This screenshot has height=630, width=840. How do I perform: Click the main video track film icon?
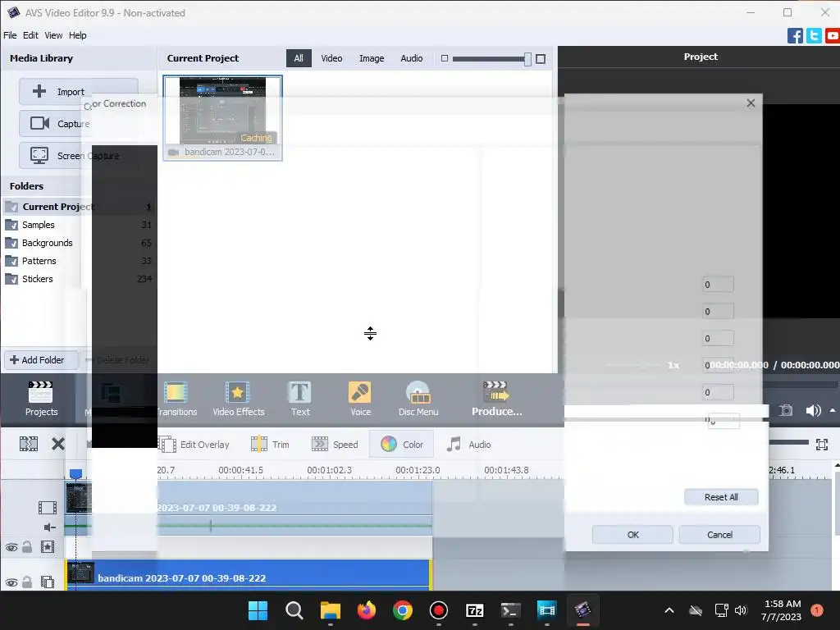[x=47, y=507]
